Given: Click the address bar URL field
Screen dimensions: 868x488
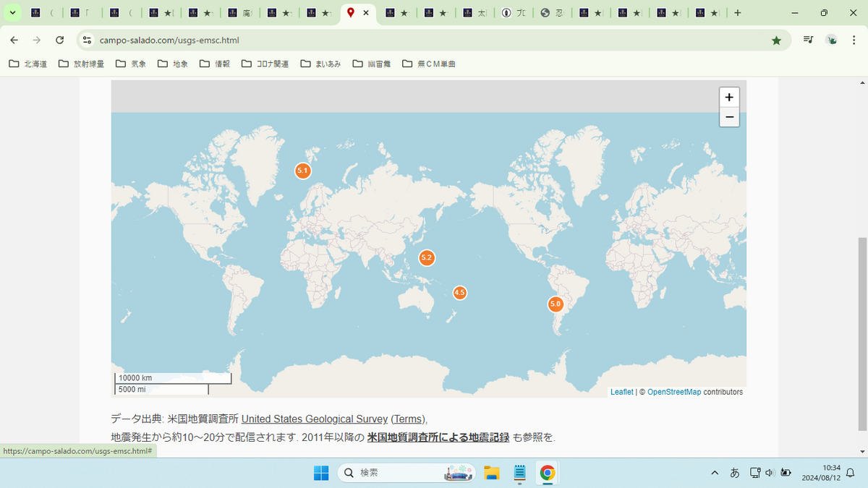Looking at the screenshot, I should click(x=427, y=40).
